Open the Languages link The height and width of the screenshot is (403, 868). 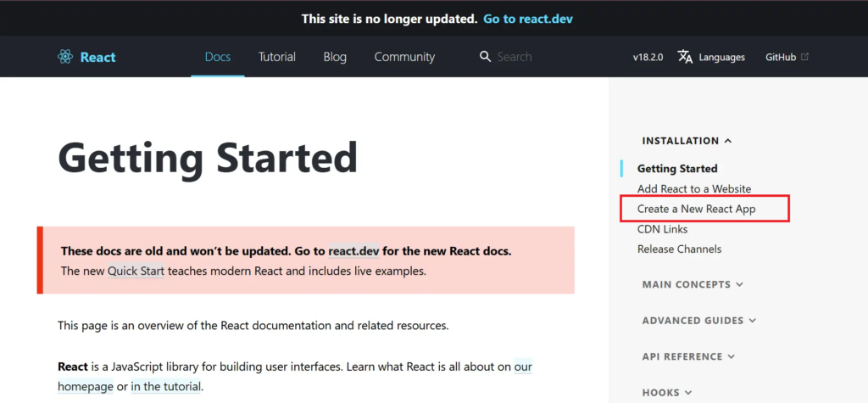point(722,57)
